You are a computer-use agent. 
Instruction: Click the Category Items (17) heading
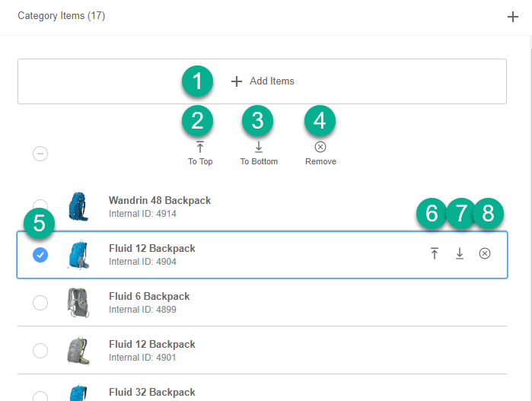[x=62, y=16]
